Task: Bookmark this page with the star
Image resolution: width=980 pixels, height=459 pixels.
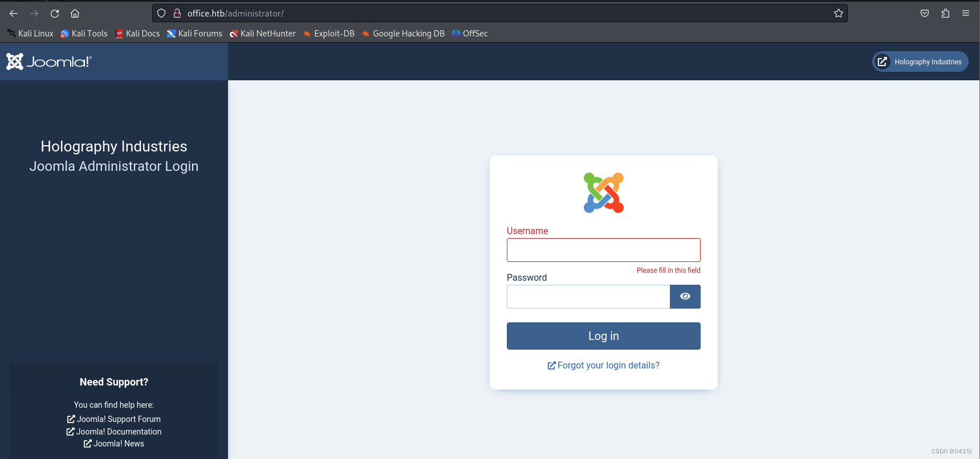Action: [838, 13]
